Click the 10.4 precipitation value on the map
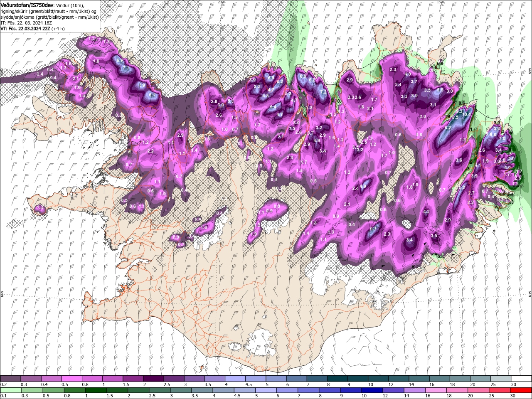The width and height of the screenshot is (532, 399). (x=467, y=115)
